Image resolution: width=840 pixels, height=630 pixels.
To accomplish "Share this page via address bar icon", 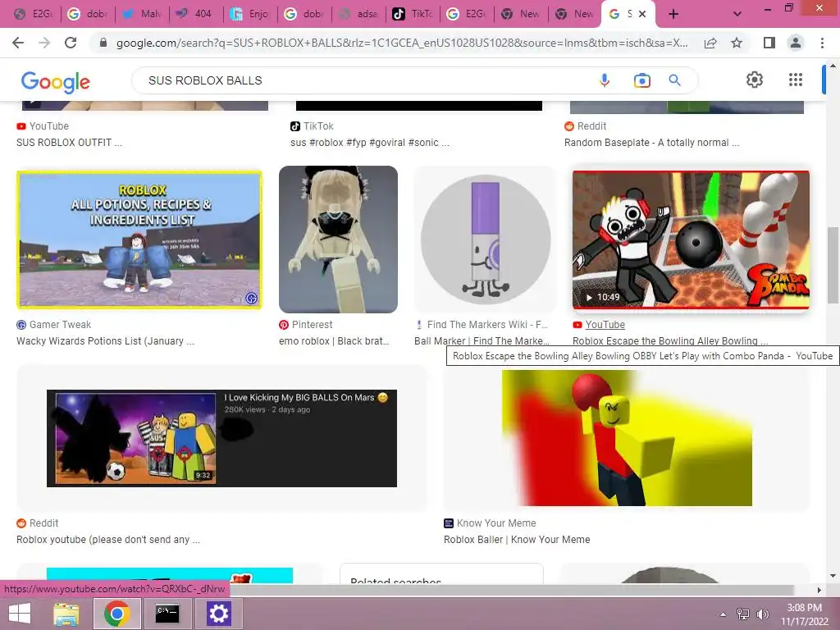I will tap(710, 43).
